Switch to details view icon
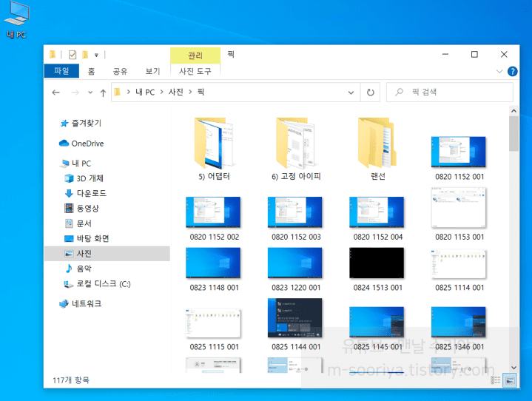The height and width of the screenshot is (401, 532). (x=495, y=380)
